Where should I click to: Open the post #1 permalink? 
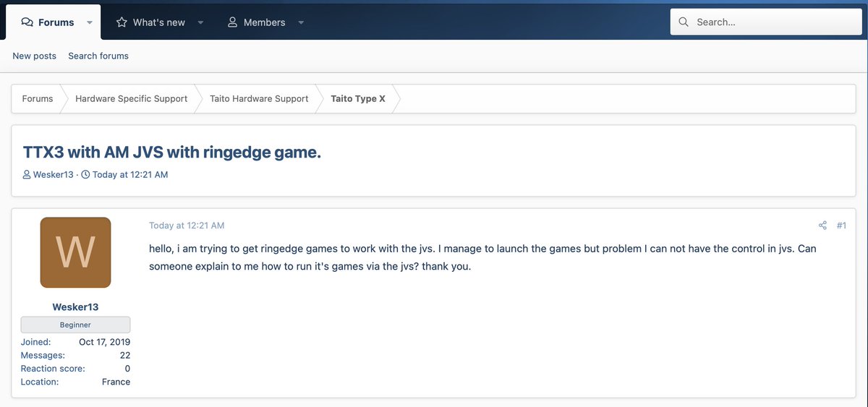[841, 226]
